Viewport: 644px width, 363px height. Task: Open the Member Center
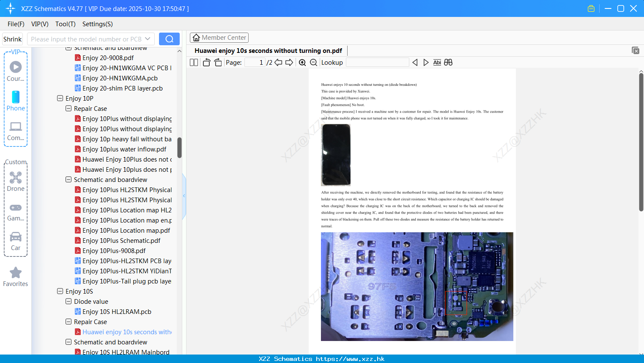tap(219, 38)
